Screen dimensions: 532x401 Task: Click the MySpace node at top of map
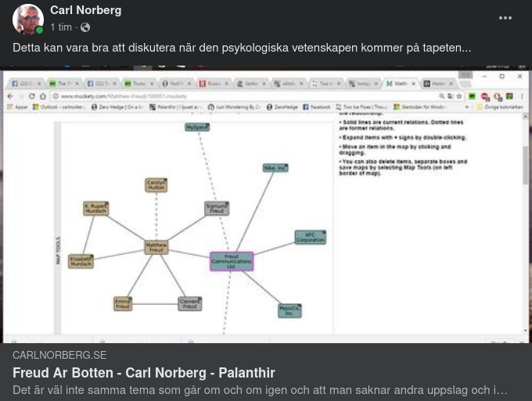click(x=196, y=127)
